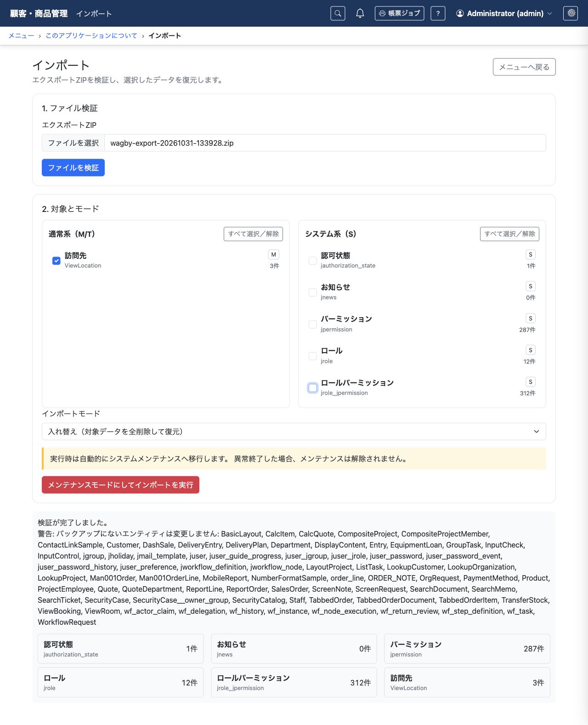Open このアプリケーションについて breadcrumb link
Image resolution: width=588 pixels, height=725 pixels.
[x=91, y=35]
